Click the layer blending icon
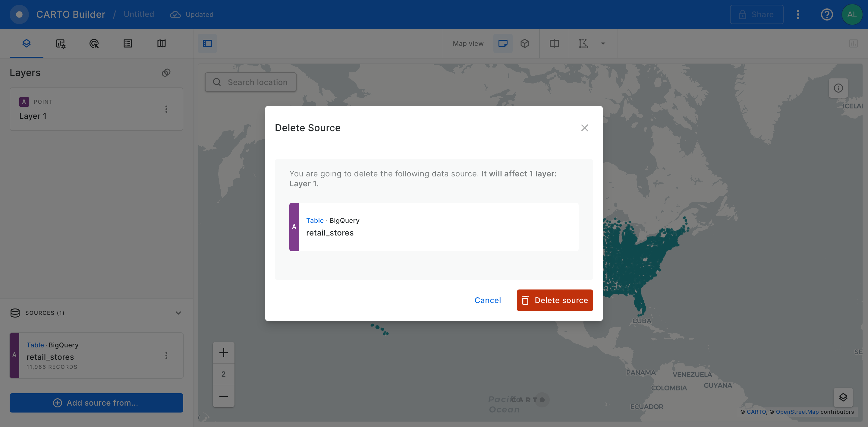Image resolution: width=868 pixels, height=427 pixels. click(x=166, y=73)
